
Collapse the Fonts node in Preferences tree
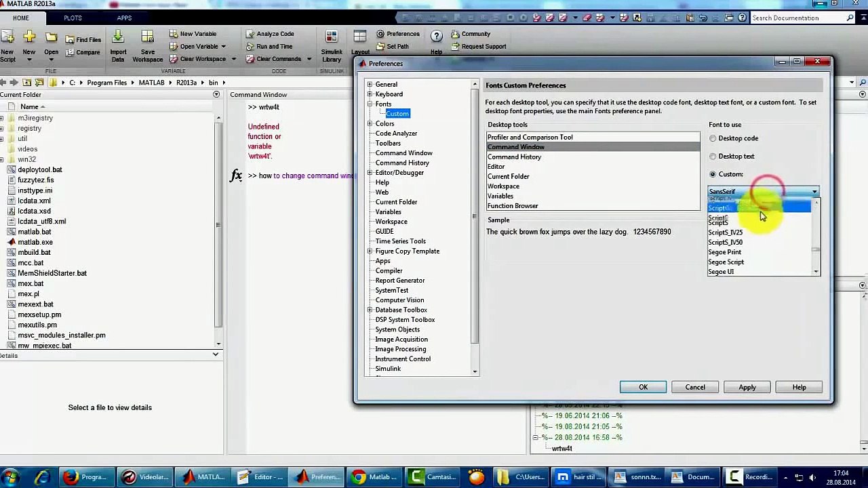[370, 104]
